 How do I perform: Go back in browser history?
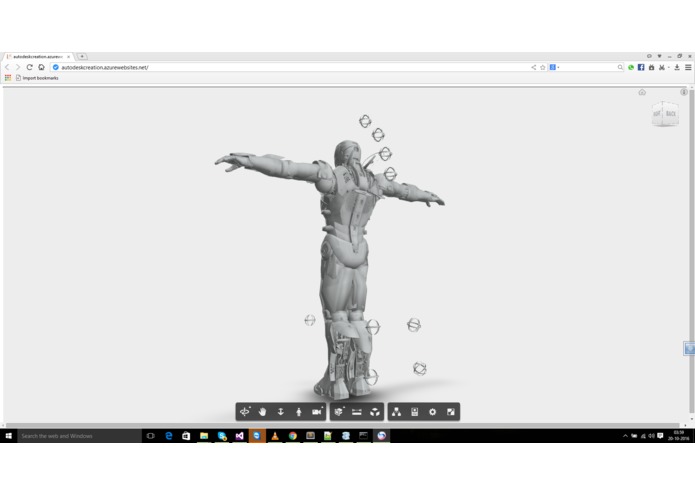(7, 67)
